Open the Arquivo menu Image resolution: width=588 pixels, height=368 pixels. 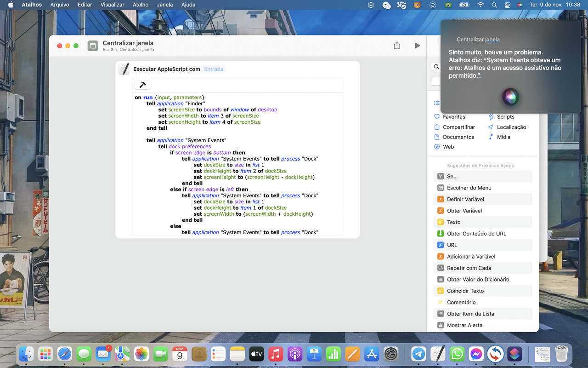60,5
